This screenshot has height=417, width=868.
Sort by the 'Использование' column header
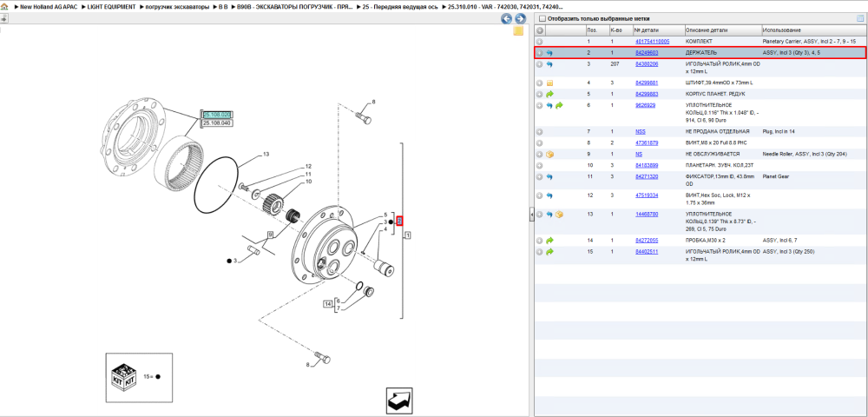pos(812,30)
